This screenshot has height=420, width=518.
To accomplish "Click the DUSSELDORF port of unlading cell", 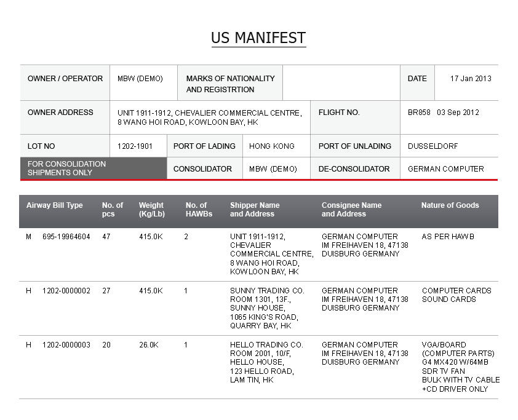I will click(432, 146).
